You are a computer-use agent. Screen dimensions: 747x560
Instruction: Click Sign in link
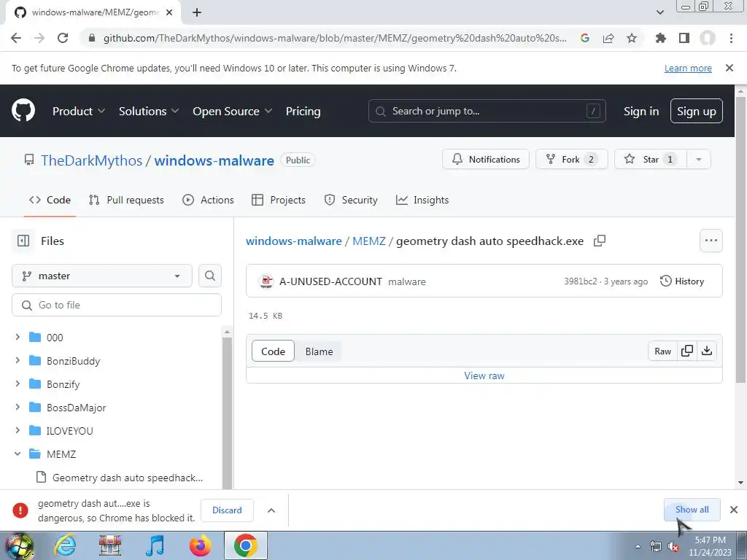641,111
